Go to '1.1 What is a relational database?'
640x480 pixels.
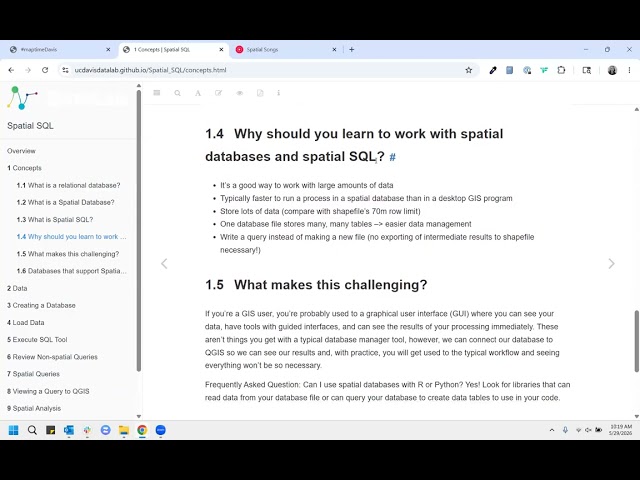69,185
